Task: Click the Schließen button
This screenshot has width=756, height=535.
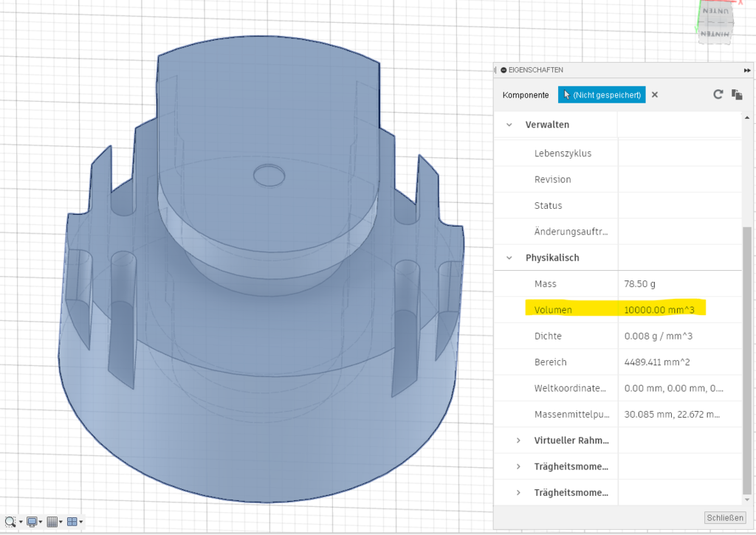Action: click(725, 517)
